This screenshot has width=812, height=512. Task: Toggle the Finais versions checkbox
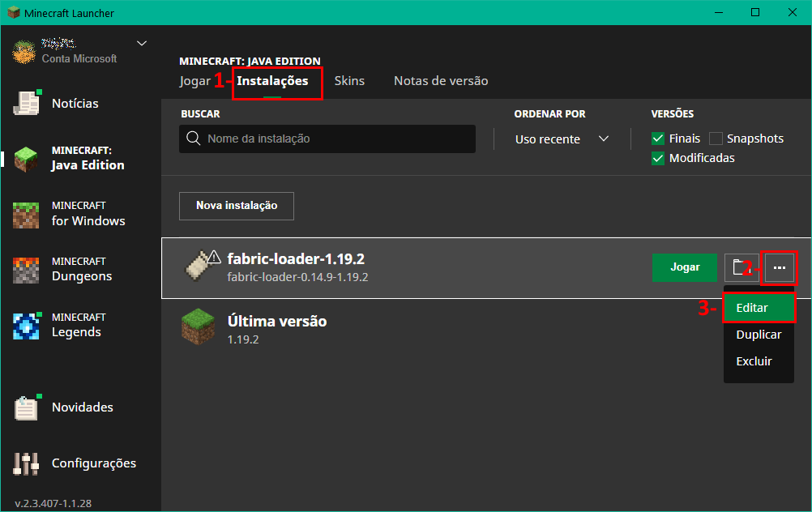pyautogui.click(x=658, y=139)
